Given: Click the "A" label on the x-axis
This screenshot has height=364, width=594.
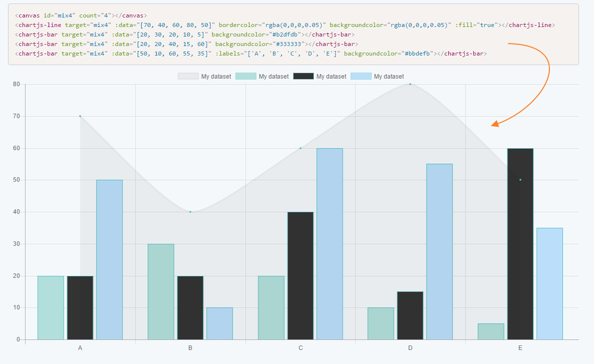Looking at the screenshot, I should (x=80, y=347).
